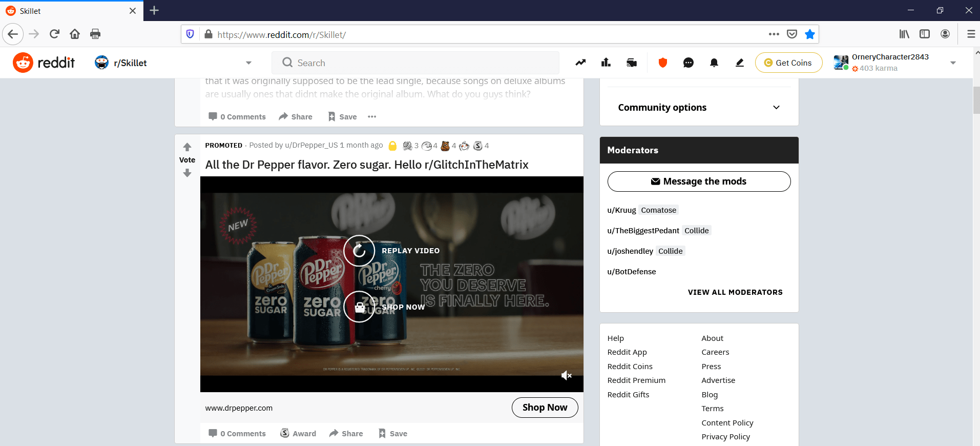Open the All bar-chart icon
980x446 pixels.
pyautogui.click(x=606, y=63)
